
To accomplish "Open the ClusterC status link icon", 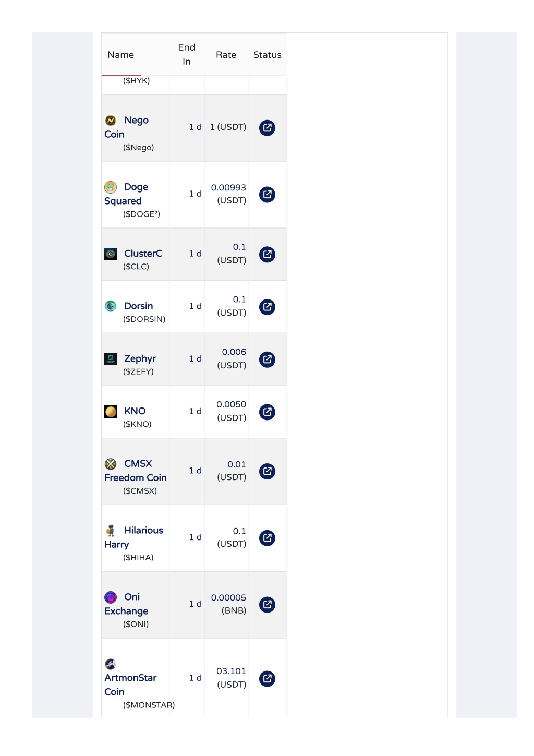I will click(x=267, y=255).
